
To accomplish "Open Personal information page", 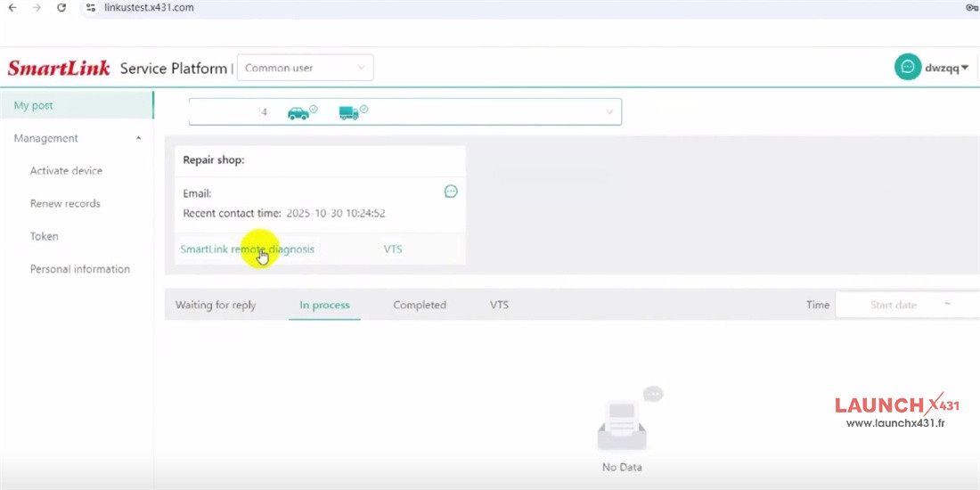I will click(80, 269).
